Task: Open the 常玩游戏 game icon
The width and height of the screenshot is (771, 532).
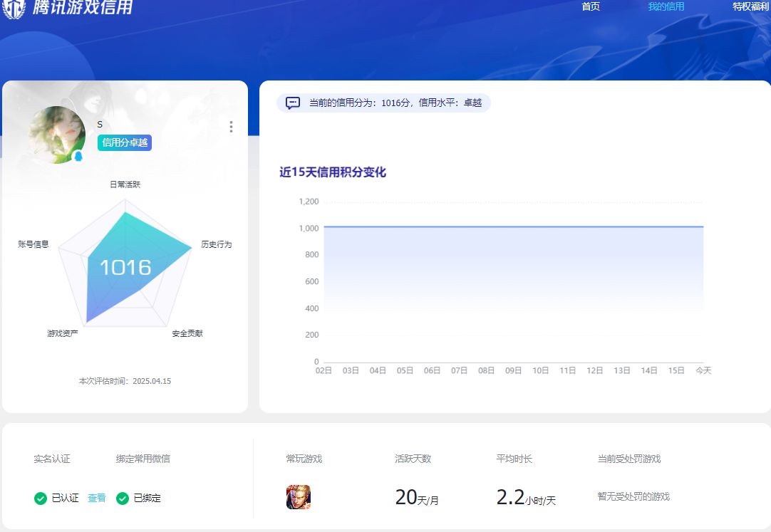Action: (299, 497)
